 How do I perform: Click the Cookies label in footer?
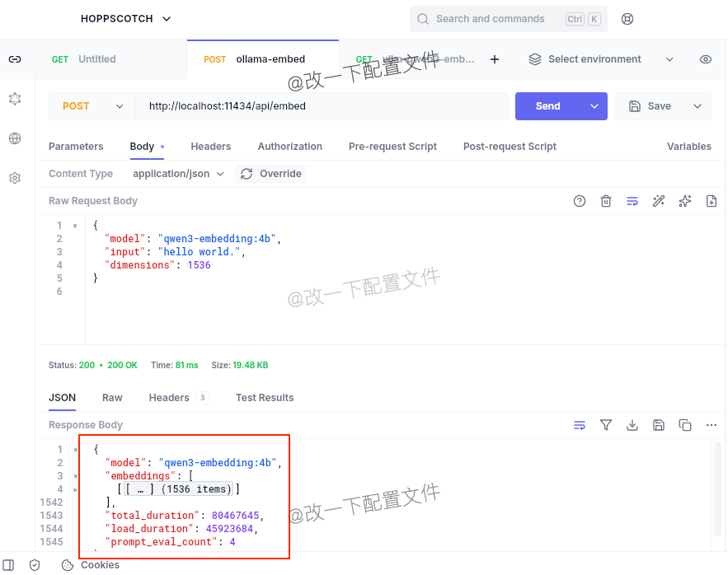(x=101, y=565)
